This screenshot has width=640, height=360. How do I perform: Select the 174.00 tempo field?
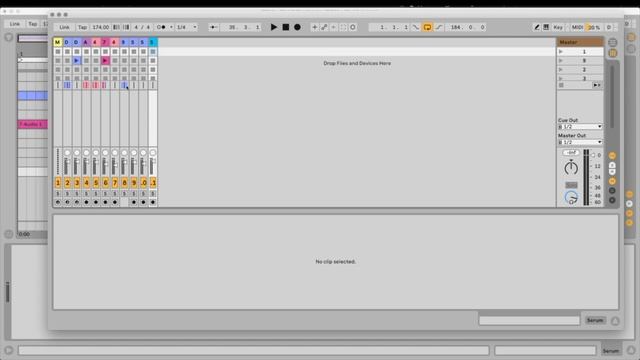[100, 27]
